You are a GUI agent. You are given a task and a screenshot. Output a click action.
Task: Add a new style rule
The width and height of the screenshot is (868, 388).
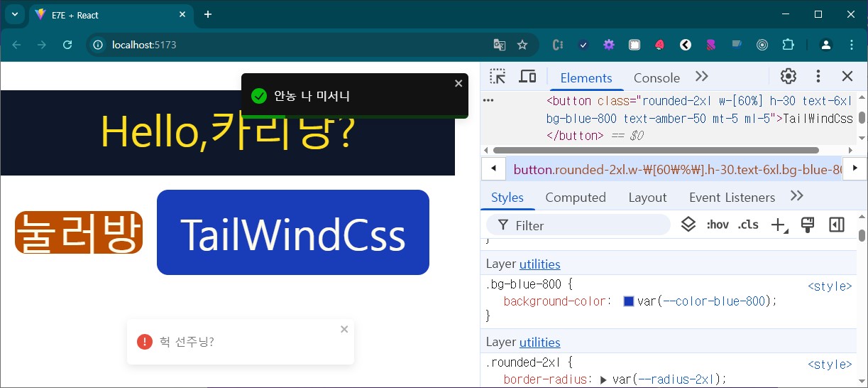[x=779, y=225]
